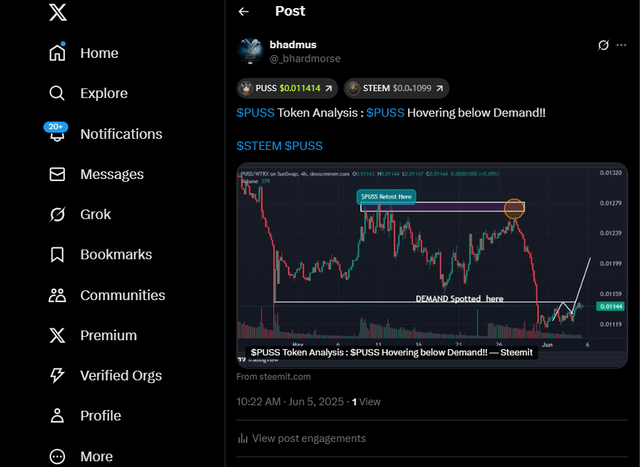Click the More circle icon
The image size is (640, 467).
click(57, 456)
